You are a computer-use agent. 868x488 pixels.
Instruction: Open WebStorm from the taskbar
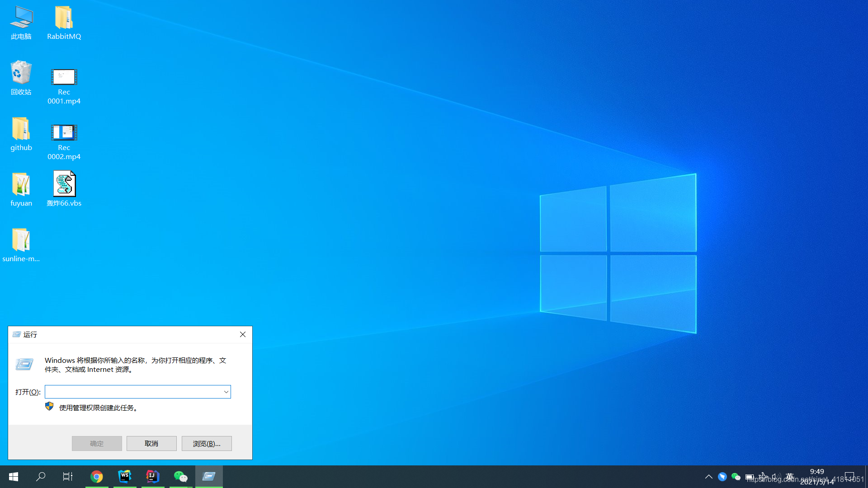tap(124, 476)
